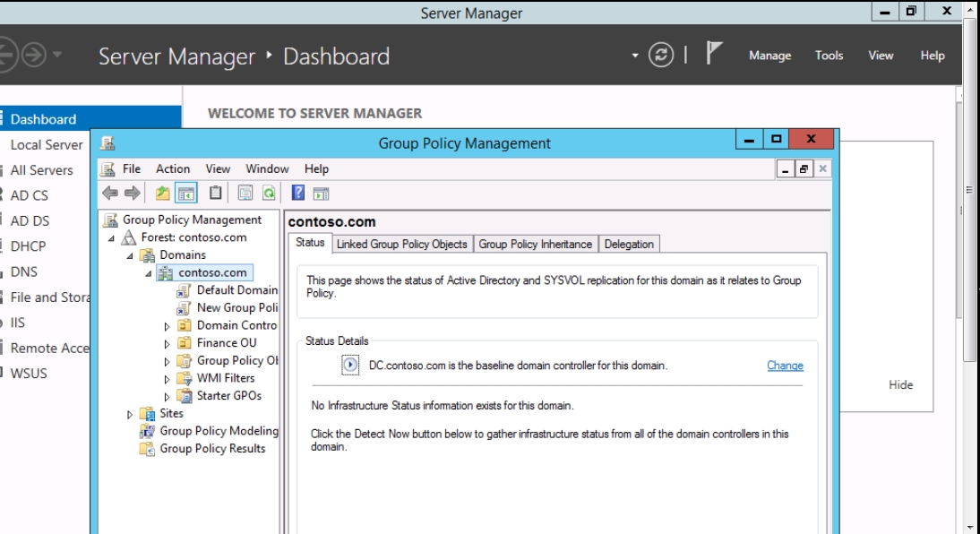Select Group Policy Results in tree
980x534 pixels.
point(212,448)
